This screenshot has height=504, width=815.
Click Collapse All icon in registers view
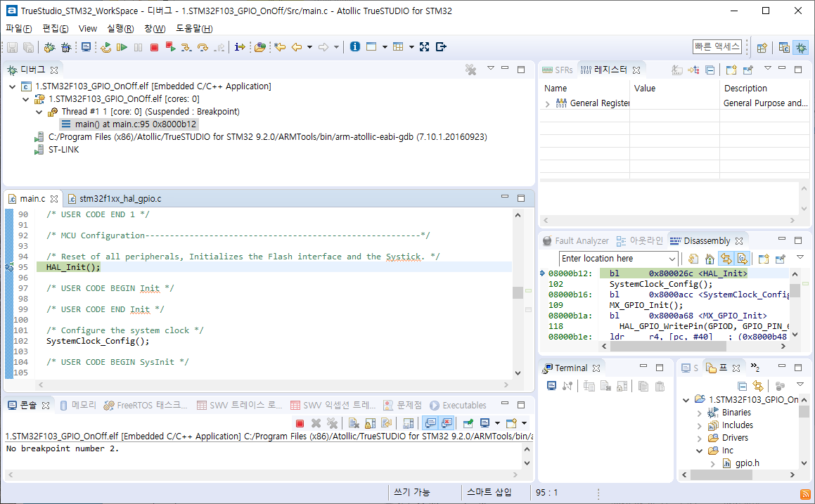coord(710,70)
